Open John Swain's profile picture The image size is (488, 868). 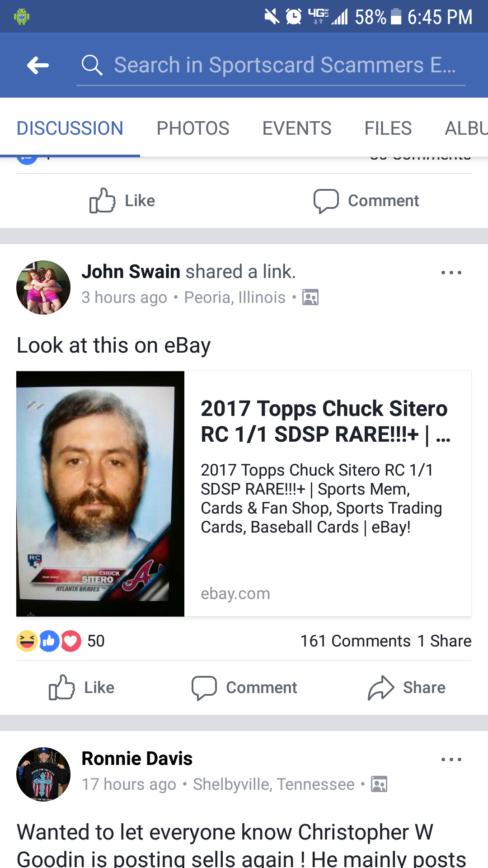(x=43, y=288)
